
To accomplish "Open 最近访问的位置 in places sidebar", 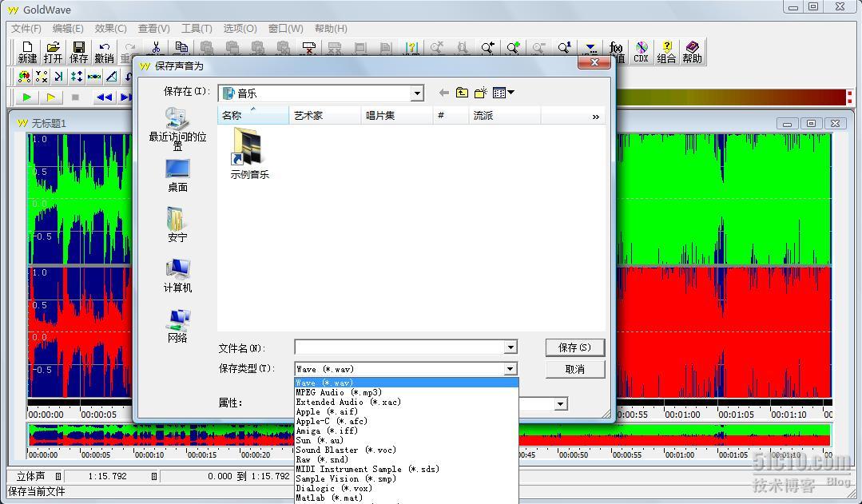I will pos(177,129).
